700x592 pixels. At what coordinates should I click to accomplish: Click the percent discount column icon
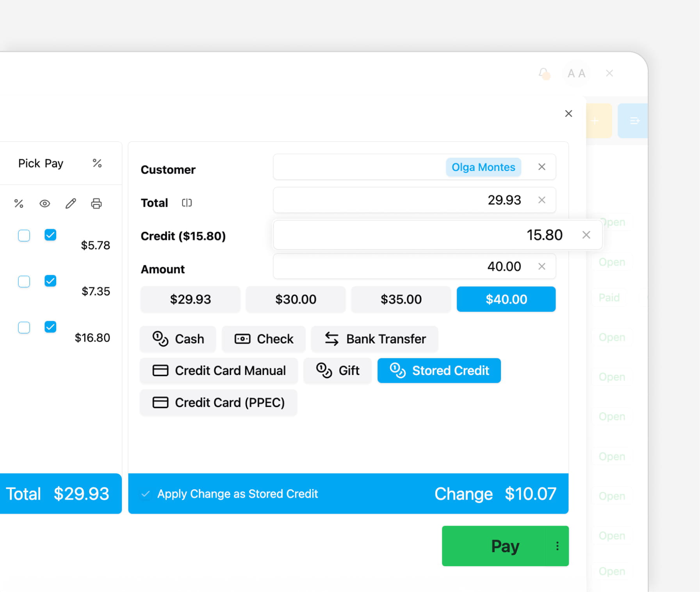point(19,203)
